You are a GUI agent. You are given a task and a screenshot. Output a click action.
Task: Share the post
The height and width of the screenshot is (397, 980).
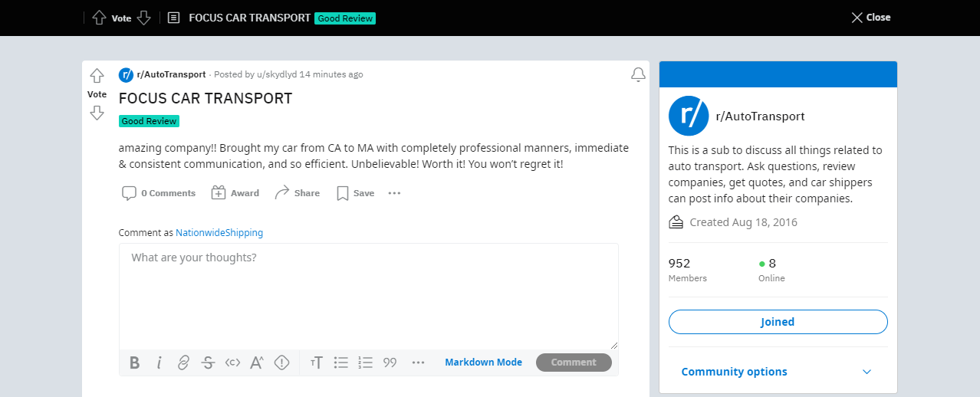pyautogui.click(x=298, y=193)
